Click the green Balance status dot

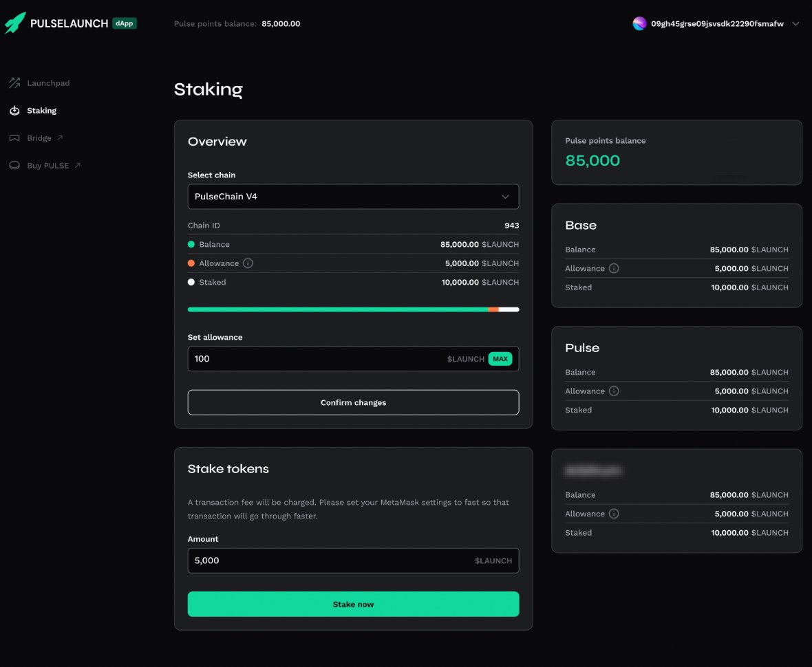pos(191,244)
